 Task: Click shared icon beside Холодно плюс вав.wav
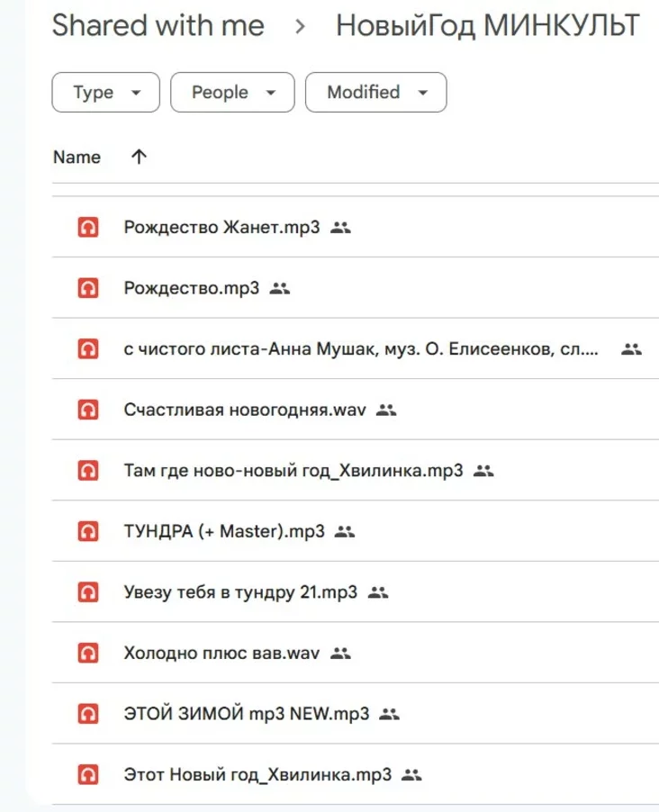coord(339,654)
